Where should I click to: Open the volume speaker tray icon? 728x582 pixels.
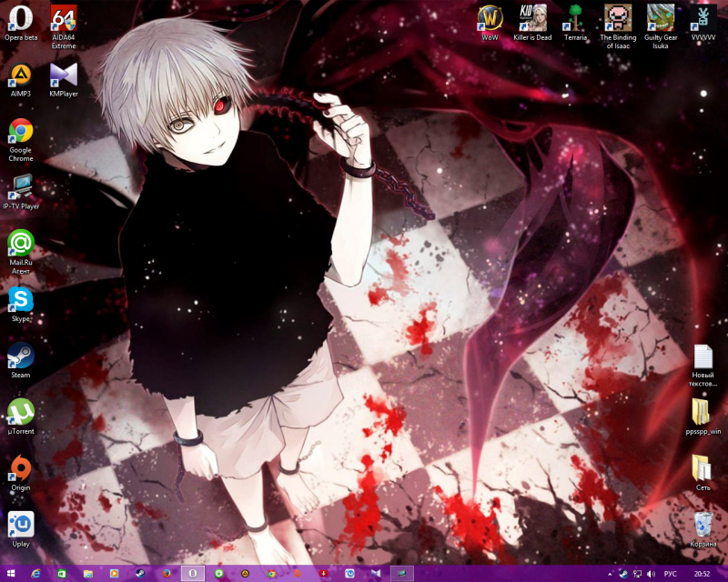click(x=651, y=574)
